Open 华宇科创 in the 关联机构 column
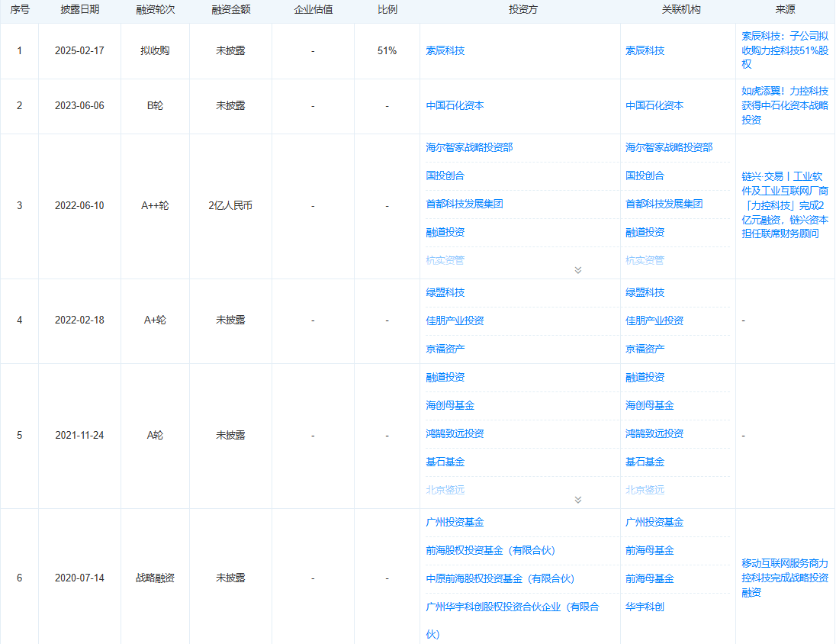The image size is (836, 644). pyautogui.click(x=644, y=607)
